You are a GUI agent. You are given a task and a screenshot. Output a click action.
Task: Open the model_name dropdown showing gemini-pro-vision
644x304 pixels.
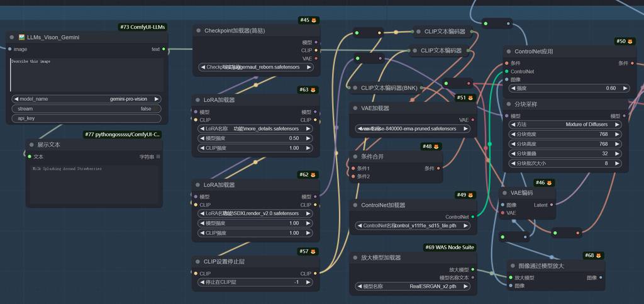click(86, 99)
